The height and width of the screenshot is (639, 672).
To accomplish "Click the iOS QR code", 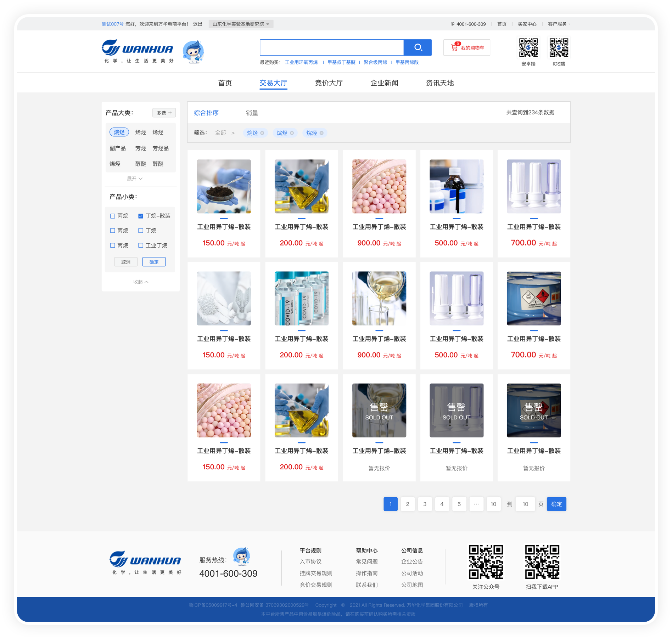I will tap(559, 47).
